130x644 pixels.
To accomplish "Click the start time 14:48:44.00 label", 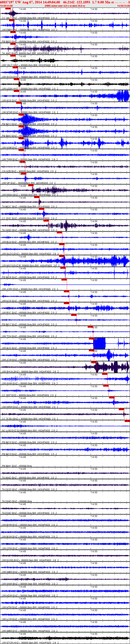I will tap(6, 6).
